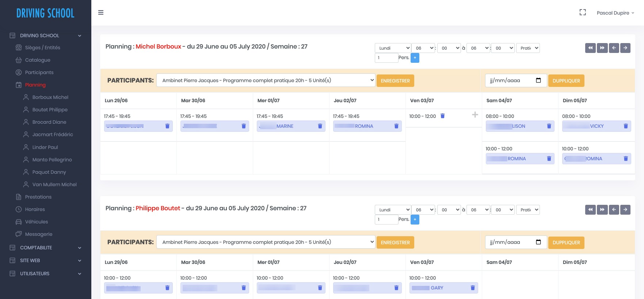Screen dimensions: 644x299
Task: Open Pratique type dropdown in Borboux planning
Action: tap(528, 48)
